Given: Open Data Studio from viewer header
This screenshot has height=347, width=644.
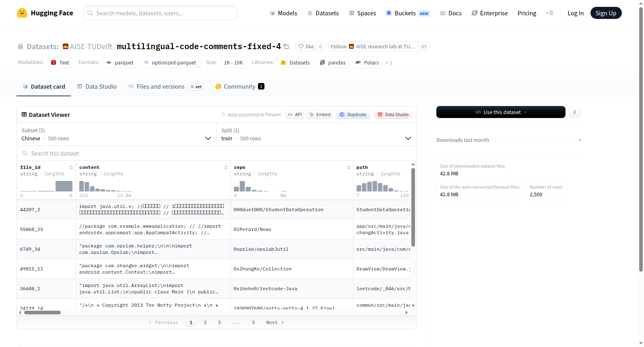Looking at the screenshot, I should coord(393,114).
